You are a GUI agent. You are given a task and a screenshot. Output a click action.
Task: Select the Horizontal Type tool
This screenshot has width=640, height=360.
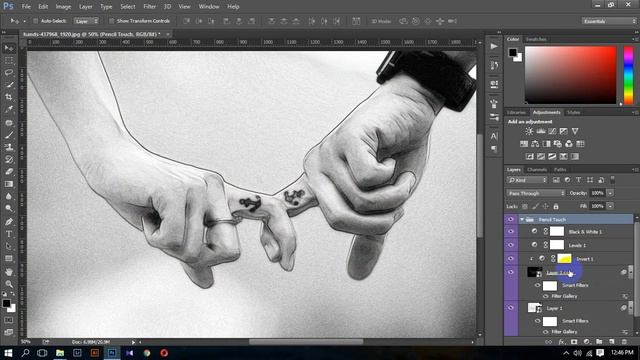(x=9, y=234)
